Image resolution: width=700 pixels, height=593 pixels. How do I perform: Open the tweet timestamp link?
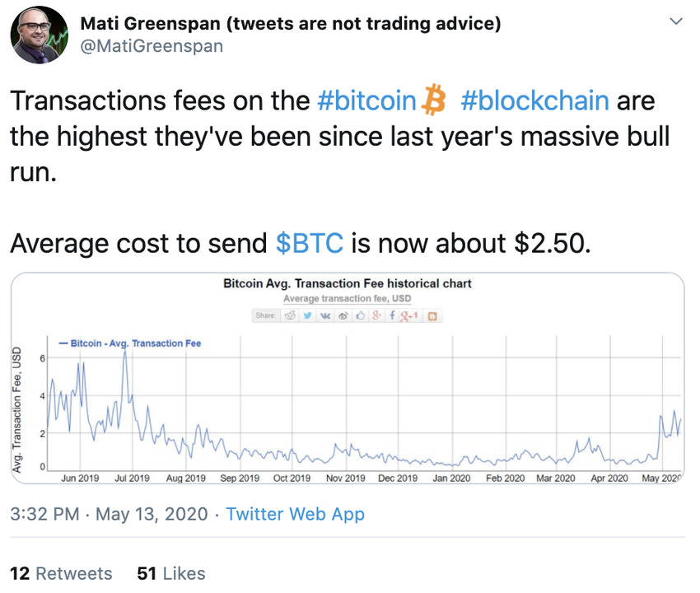click(108, 515)
